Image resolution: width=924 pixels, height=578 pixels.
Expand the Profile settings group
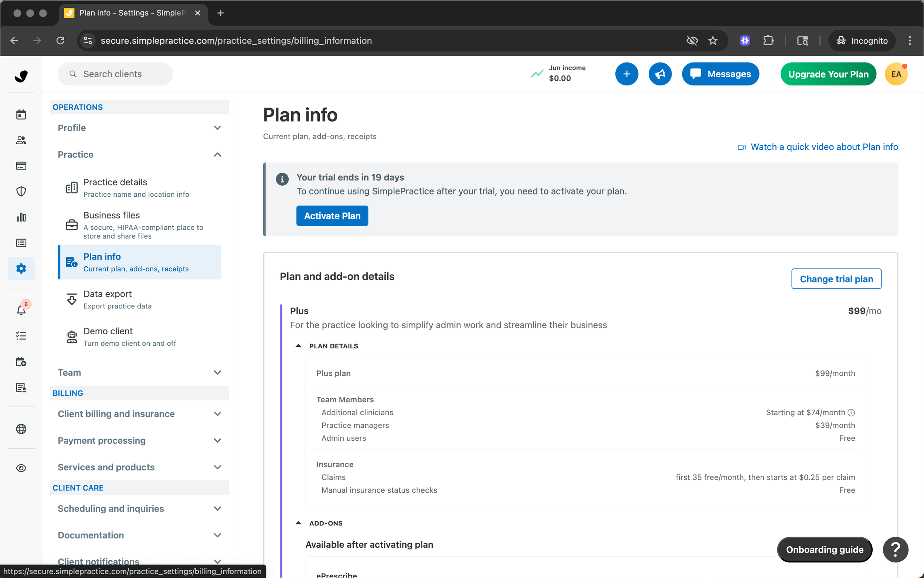139,128
